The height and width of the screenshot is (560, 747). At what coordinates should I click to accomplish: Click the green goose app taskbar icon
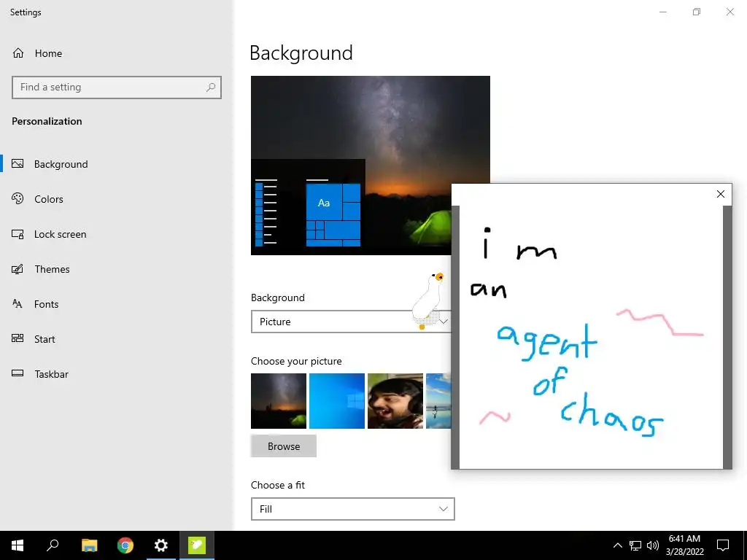point(197,545)
